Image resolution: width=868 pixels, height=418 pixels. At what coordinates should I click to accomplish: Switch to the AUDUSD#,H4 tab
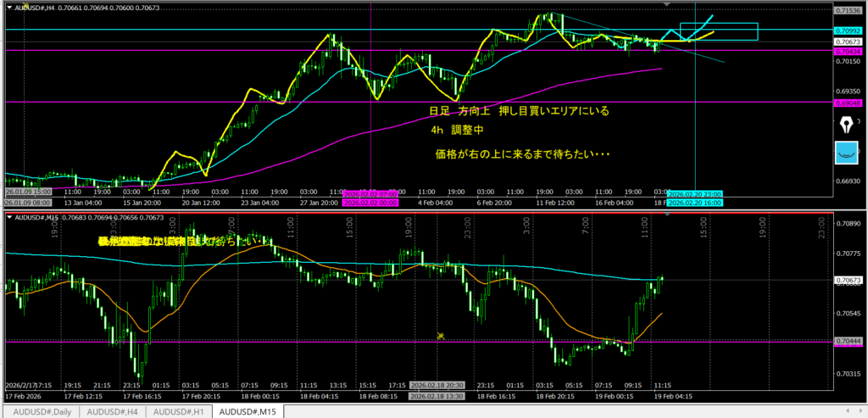coord(111,411)
